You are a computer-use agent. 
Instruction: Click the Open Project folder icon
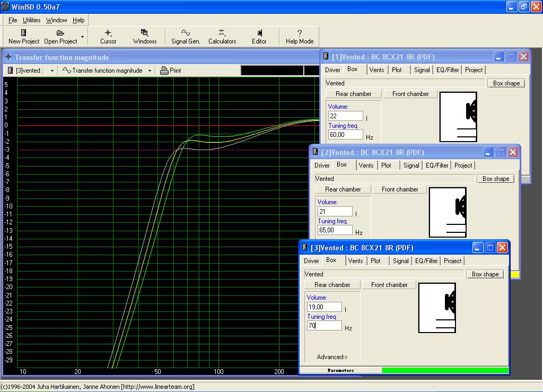tap(60, 32)
